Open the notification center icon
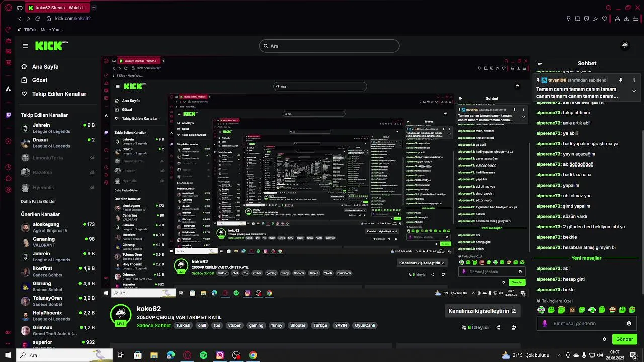 point(633,355)
